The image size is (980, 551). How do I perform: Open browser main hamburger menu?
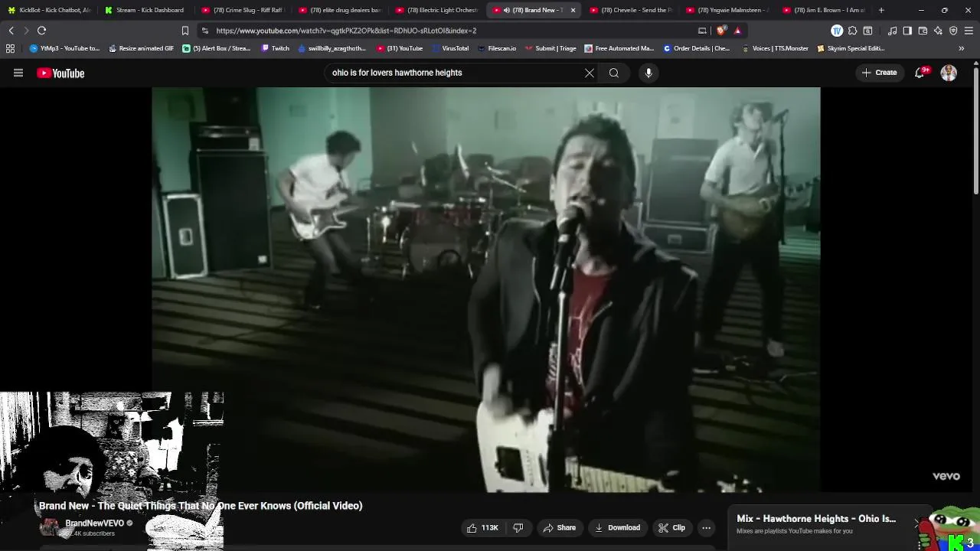[x=969, y=31]
